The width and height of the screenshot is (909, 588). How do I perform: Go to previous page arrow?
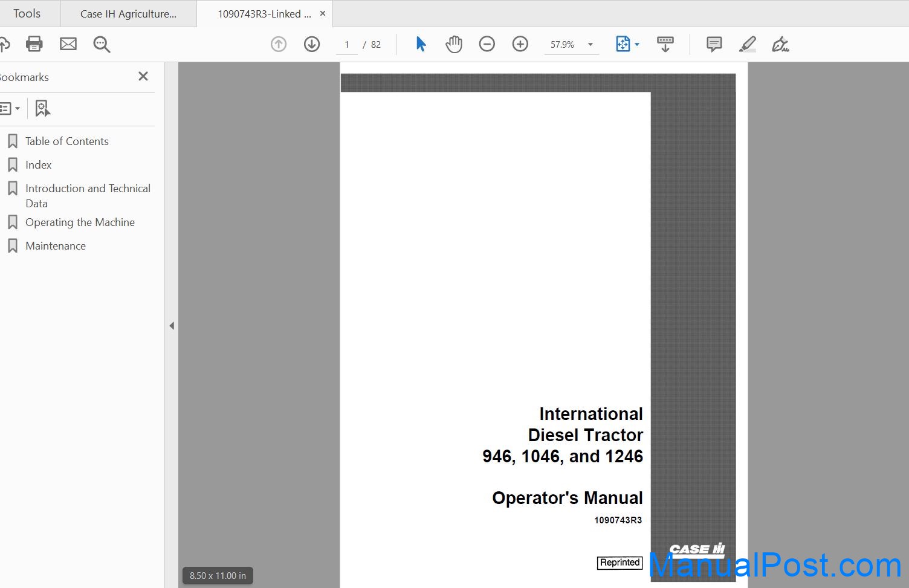tap(279, 44)
